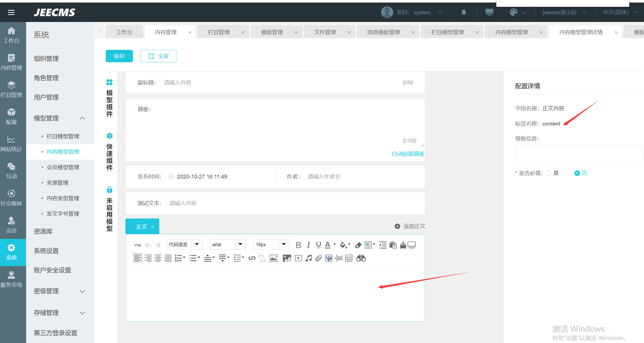The image size is (644, 343).
Task: Toggle bold formatting in editor toolbar
Action: (x=298, y=245)
